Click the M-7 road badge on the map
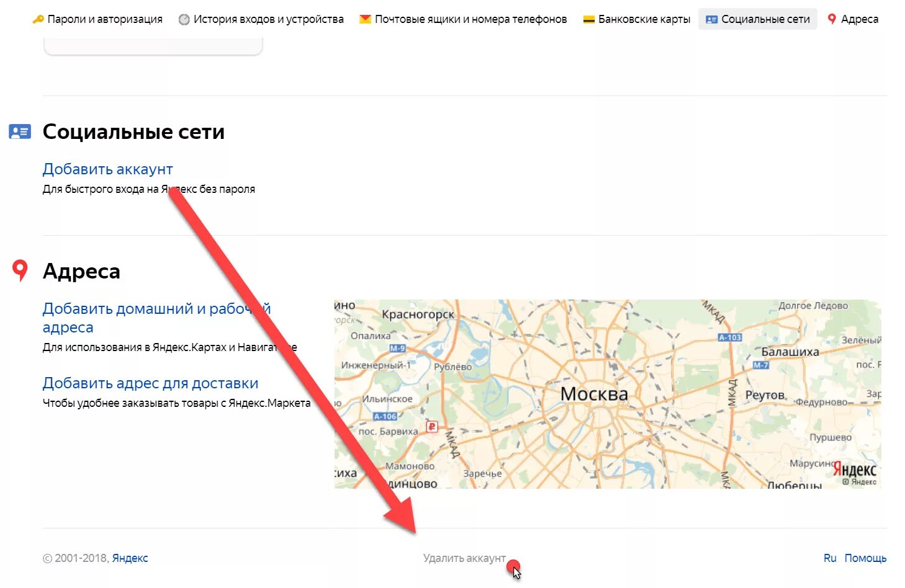This screenshot has width=905, height=588. click(761, 365)
